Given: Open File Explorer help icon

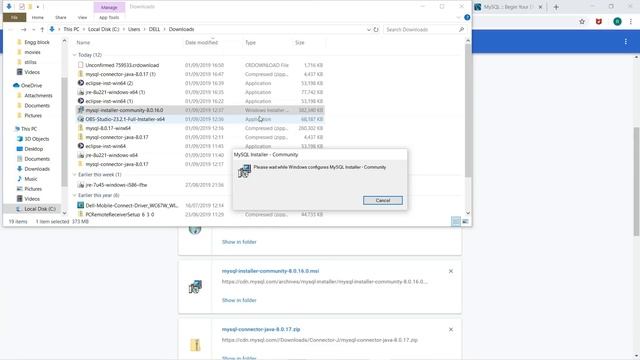Looking at the screenshot, I should coord(467,18).
